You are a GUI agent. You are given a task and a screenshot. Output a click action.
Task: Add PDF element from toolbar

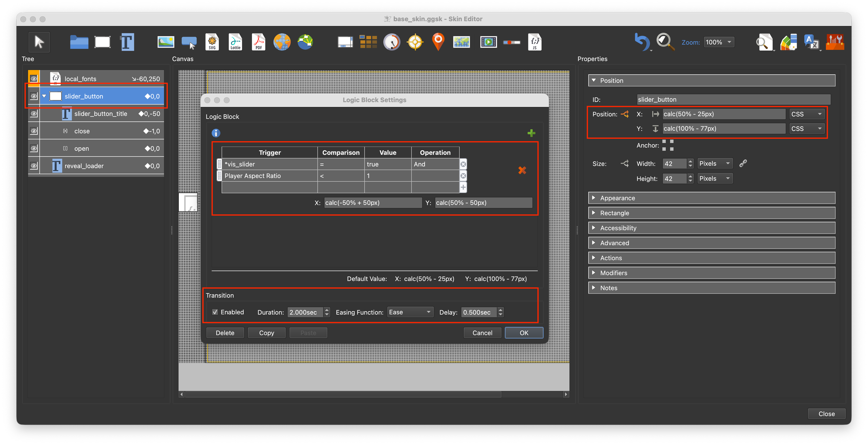point(258,42)
